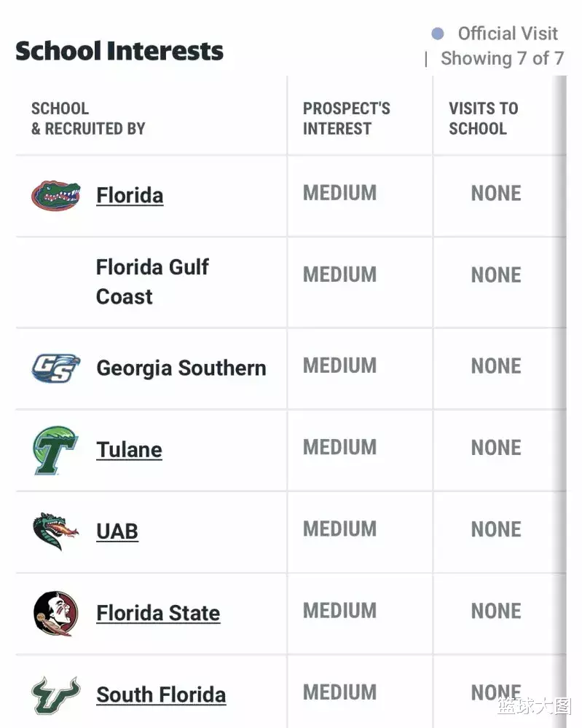Click the Prospect's Interest column header

point(347,119)
